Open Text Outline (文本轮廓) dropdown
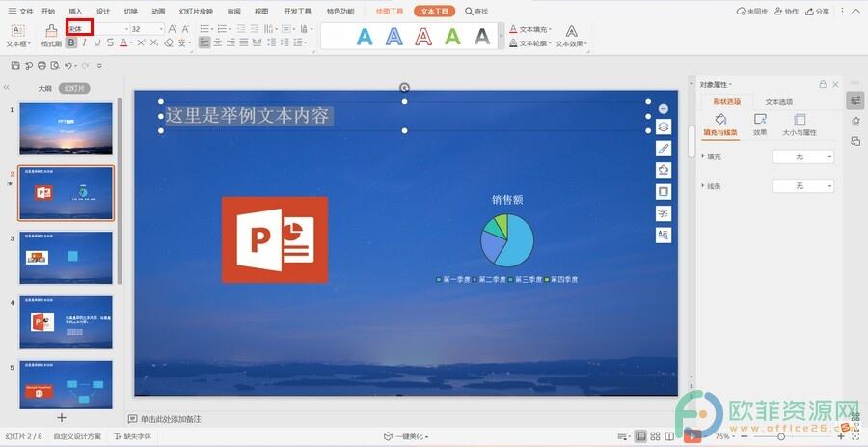The width and height of the screenshot is (868, 447). [x=530, y=43]
